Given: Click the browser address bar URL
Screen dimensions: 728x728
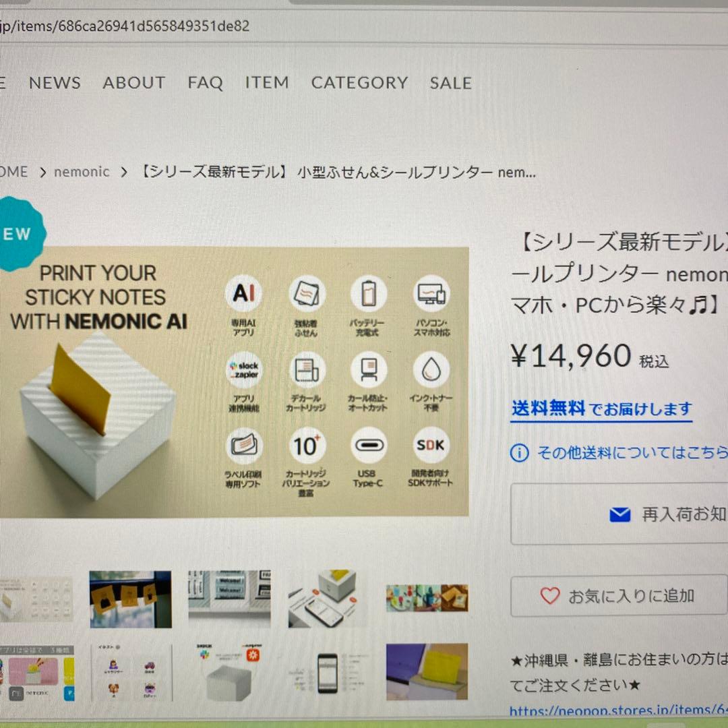Looking at the screenshot, I should click(125, 26).
